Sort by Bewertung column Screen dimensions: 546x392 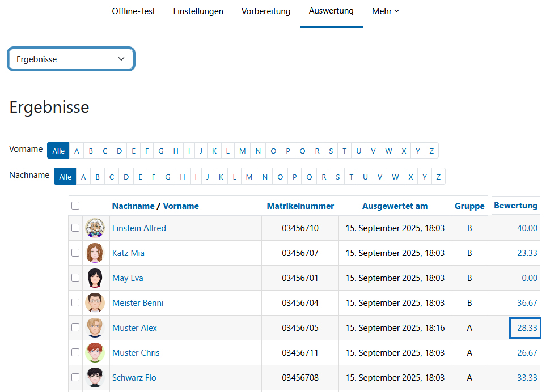[516, 205]
